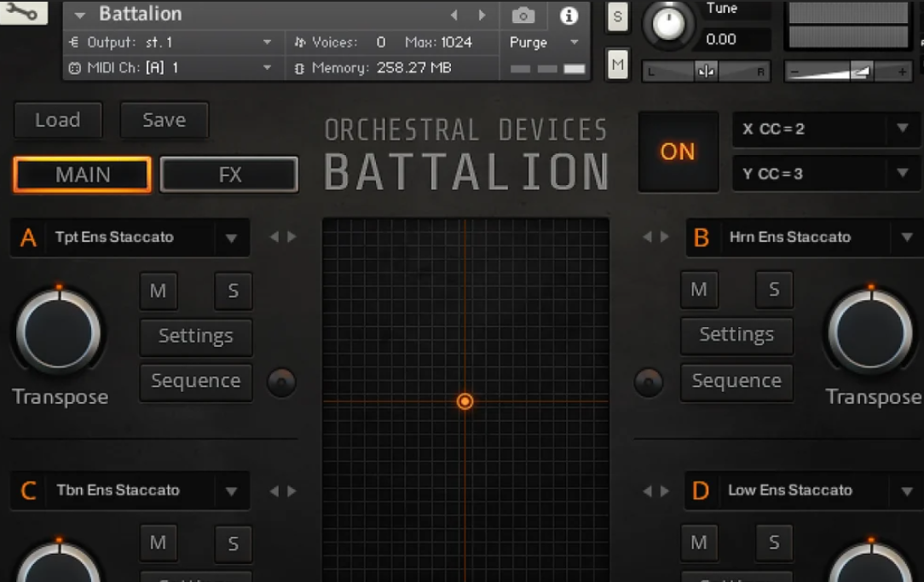924x582 pixels.
Task: Collapse the Battalion instrument header triangle
Action: coord(80,14)
